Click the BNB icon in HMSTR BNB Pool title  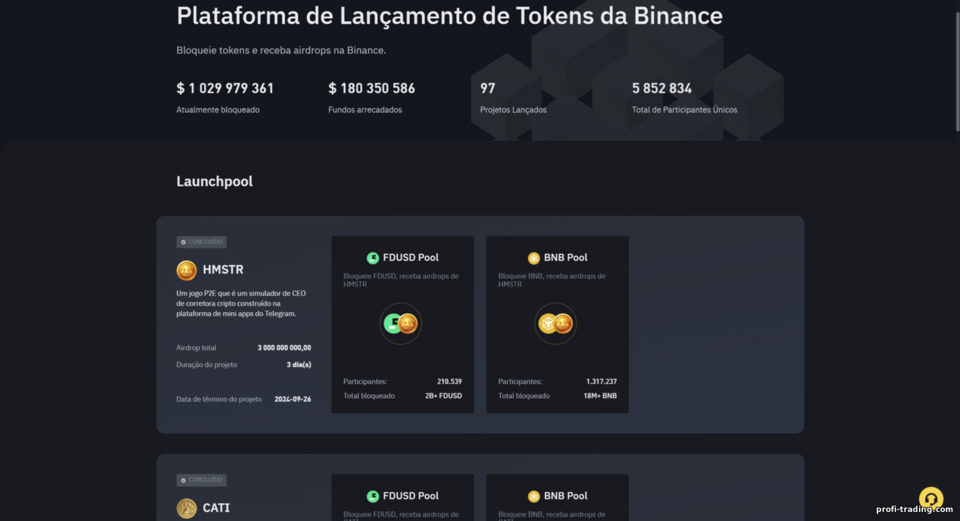tap(533, 258)
